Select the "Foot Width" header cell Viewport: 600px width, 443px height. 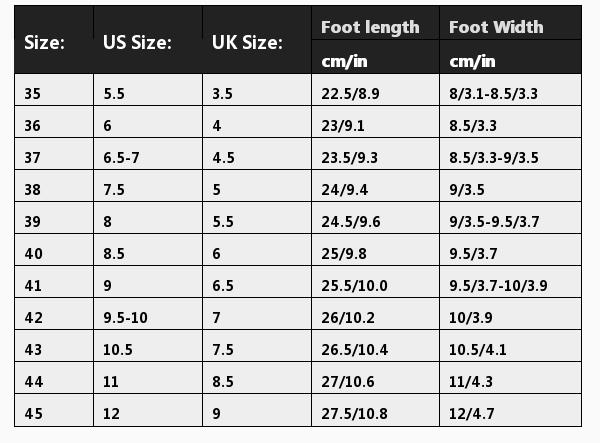[x=496, y=27]
